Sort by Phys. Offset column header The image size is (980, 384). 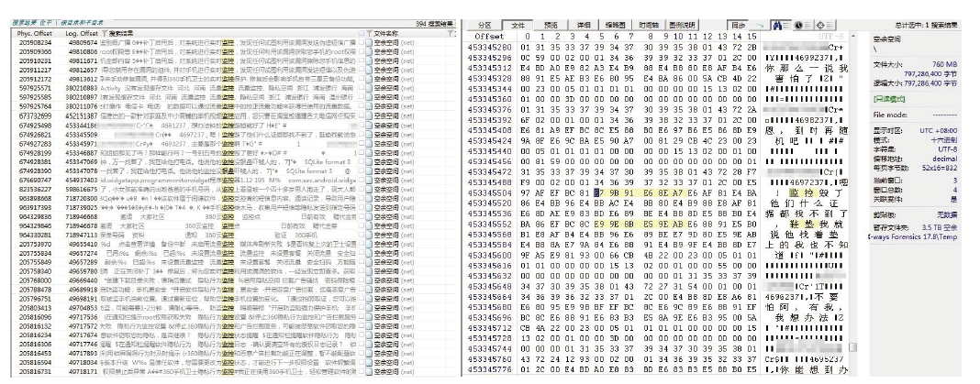coord(34,33)
